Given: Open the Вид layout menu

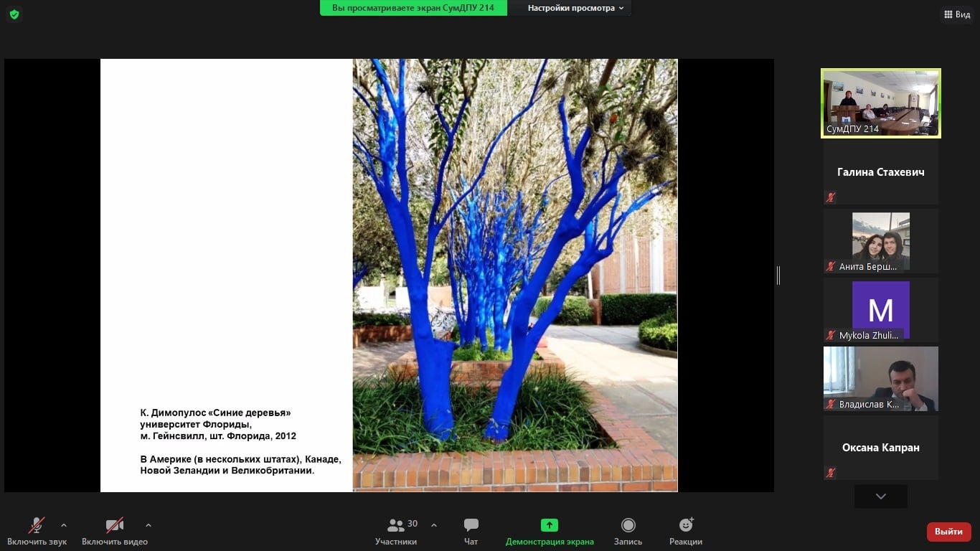Looking at the screenshot, I should click(x=957, y=14).
